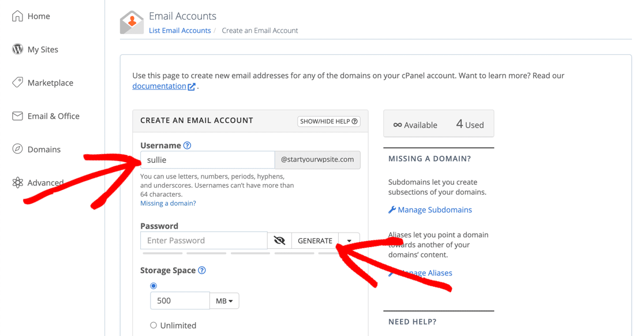This screenshot has height=336, width=644.
Task: Select the Unlimited storage radio button
Action: point(153,326)
